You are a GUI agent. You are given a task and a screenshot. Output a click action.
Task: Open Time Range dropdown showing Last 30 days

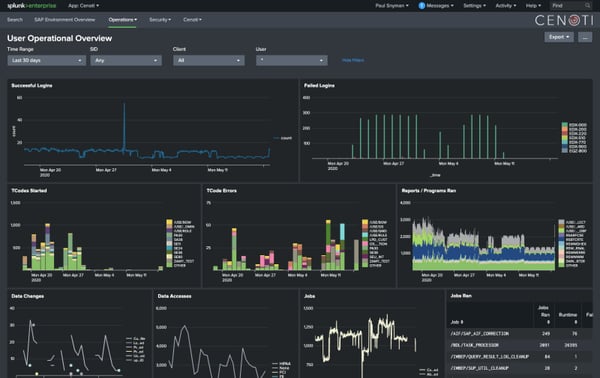tap(46, 60)
